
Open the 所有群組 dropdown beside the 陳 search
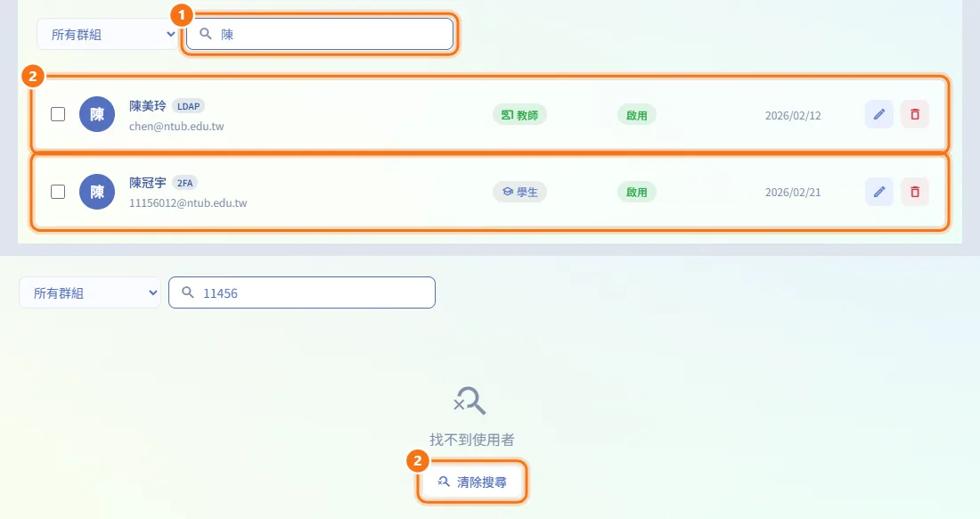point(108,35)
